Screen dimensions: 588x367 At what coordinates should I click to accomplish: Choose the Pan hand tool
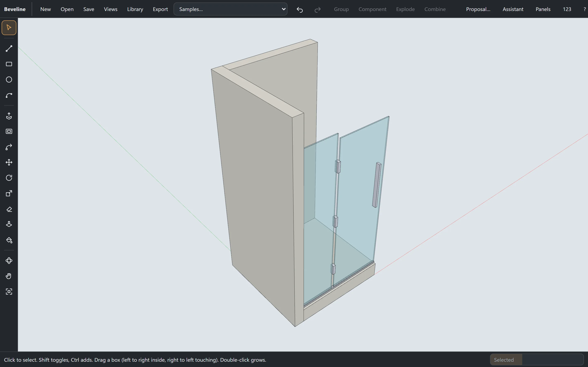point(9,276)
